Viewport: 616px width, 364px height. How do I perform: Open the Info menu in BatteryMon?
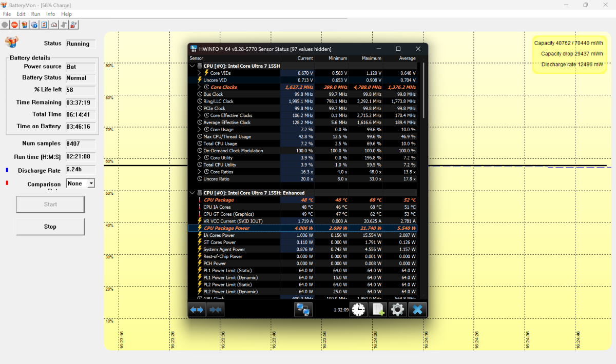(x=50, y=14)
